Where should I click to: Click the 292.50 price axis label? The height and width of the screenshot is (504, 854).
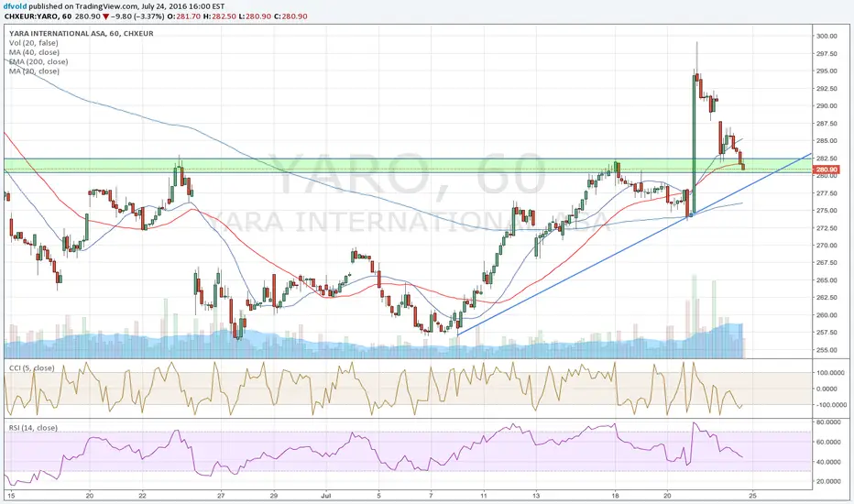[827, 88]
